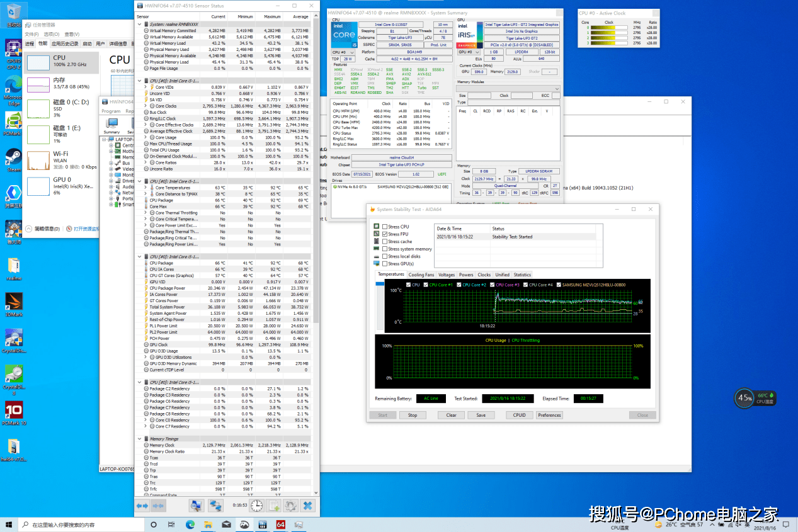Enable the Stress cache checkbox

[385, 242]
